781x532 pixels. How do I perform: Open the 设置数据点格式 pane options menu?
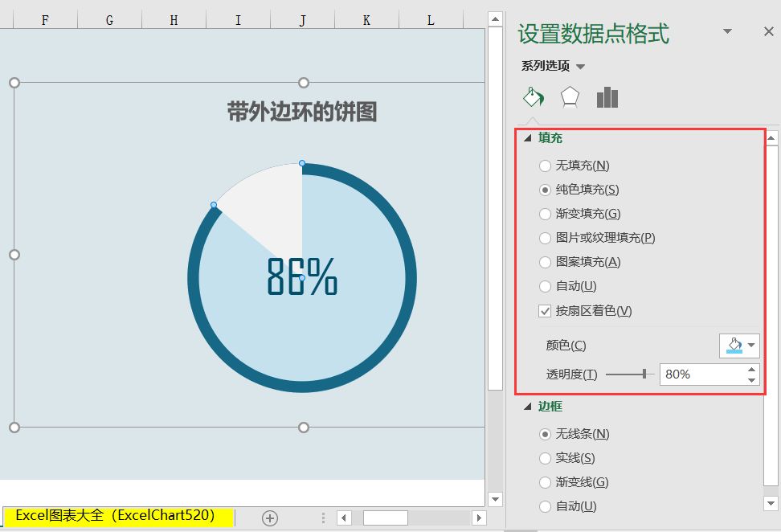click(727, 32)
